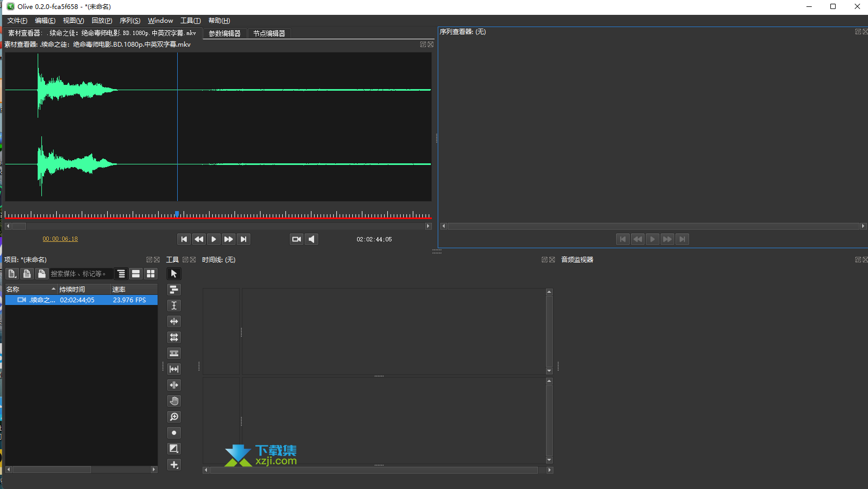Open the 序列(S) menu
The height and width of the screenshot is (489, 868).
point(130,21)
